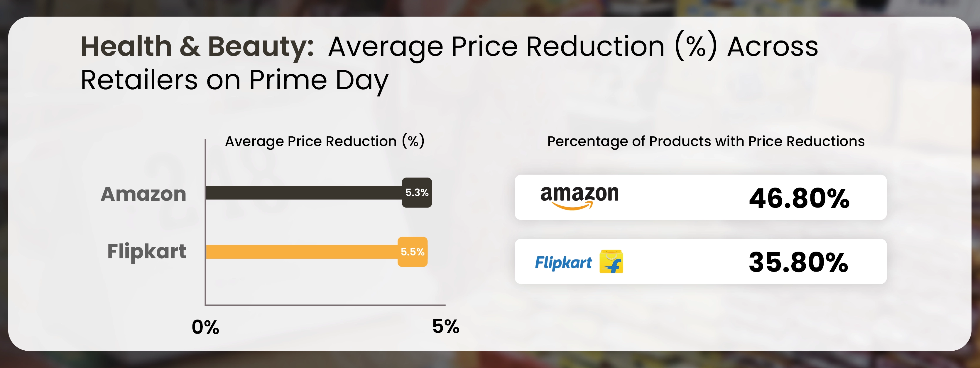Click the 35.80% Flipkart value
980x368 pixels.
[799, 262]
